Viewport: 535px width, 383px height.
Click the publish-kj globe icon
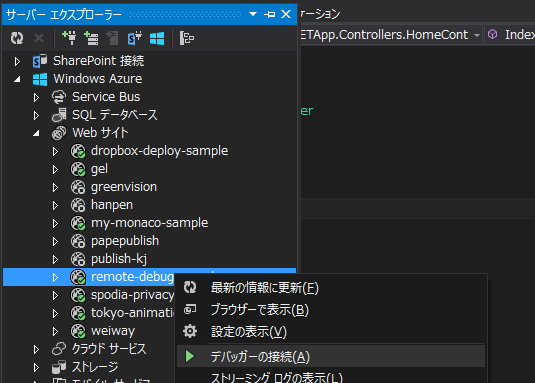click(x=78, y=259)
